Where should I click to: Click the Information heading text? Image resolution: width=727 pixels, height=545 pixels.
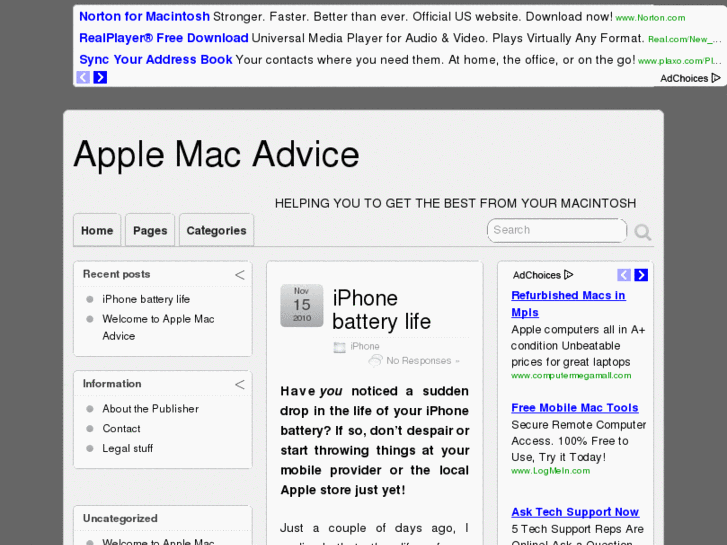point(112,384)
